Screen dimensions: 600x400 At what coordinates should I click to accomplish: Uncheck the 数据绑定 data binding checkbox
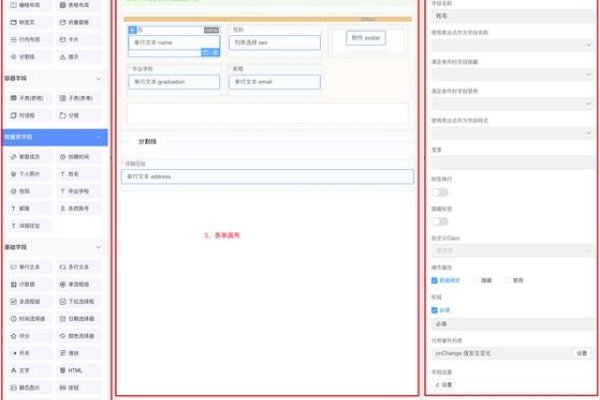[x=434, y=281]
